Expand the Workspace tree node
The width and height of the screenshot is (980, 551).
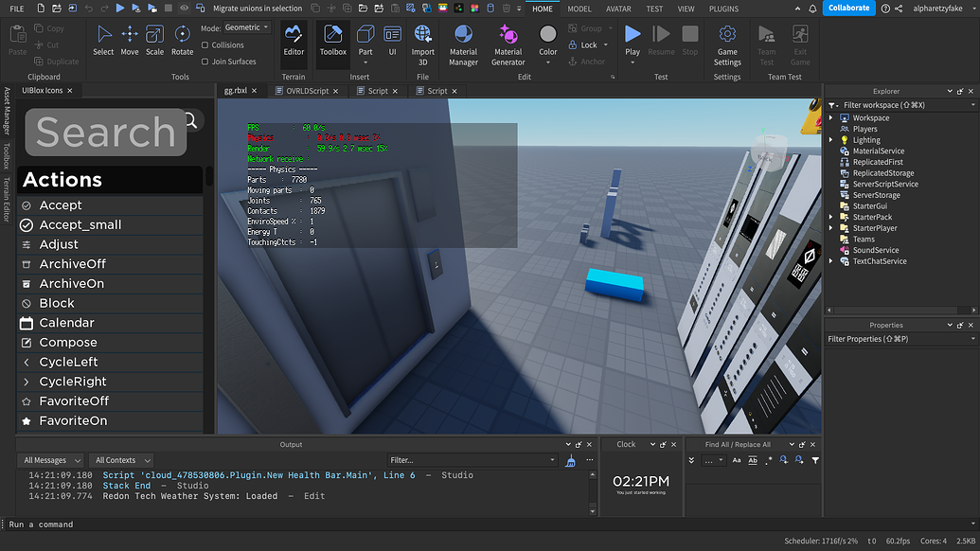click(832, 118)
